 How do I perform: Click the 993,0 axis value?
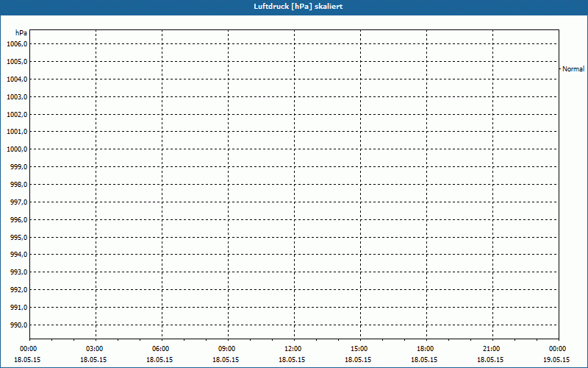pyautogui.click(x=19, y=272)
